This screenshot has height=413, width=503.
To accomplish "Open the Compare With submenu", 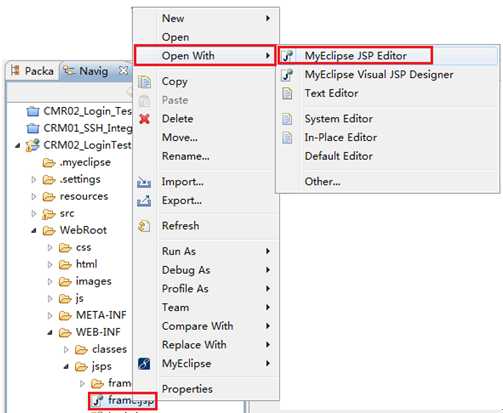I will click(x=206, y=326).
